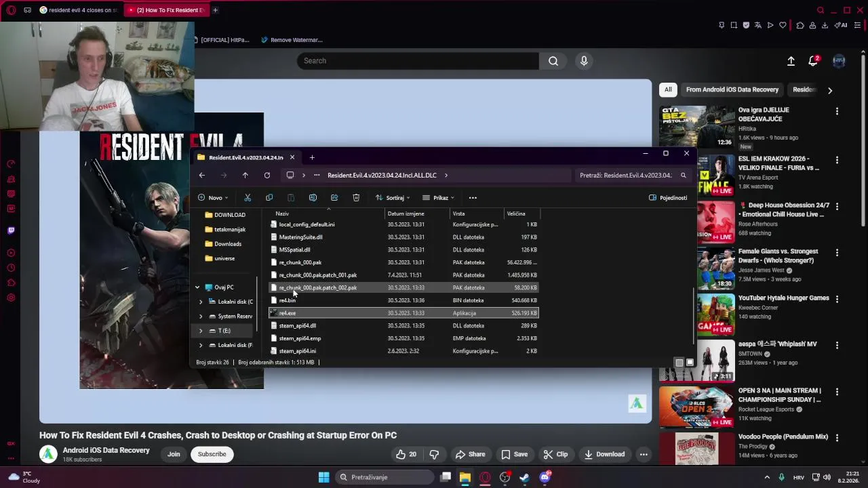Select From Android iOS Data Recovery chip
The width and height of the screenshot is (868, 488).
[x=732, y=89]
